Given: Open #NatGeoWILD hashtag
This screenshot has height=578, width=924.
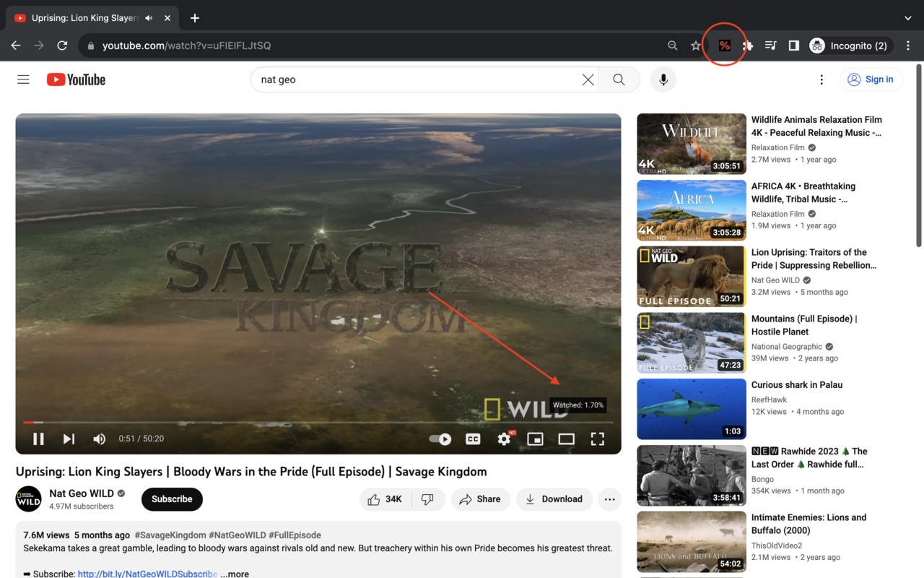Looking at the screenshot, I should click(x=237, y=535).
